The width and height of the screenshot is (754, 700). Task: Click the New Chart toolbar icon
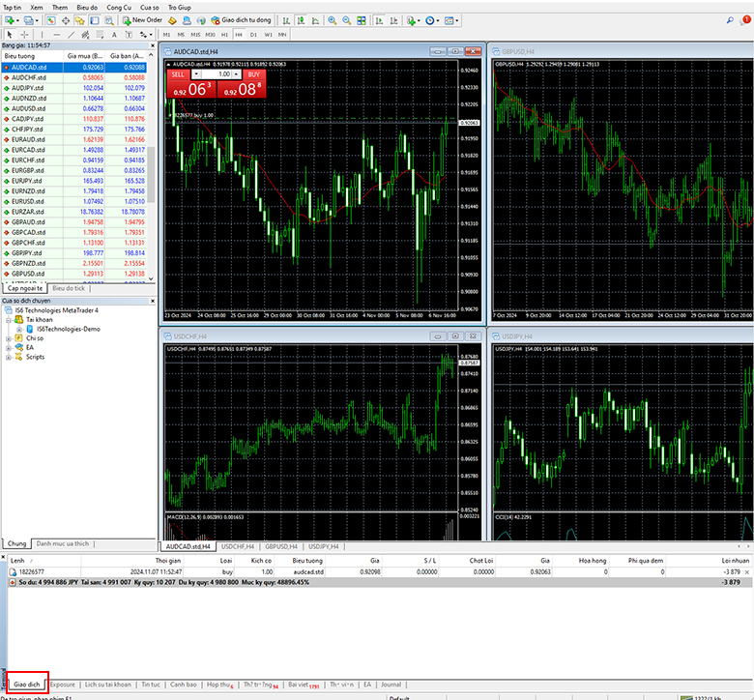(x=9, y=20)
